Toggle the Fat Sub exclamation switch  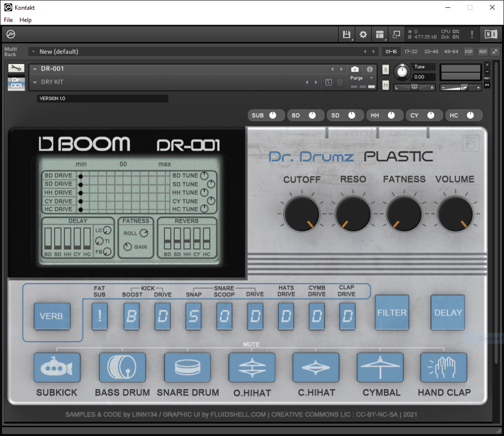tap(99, 316)
